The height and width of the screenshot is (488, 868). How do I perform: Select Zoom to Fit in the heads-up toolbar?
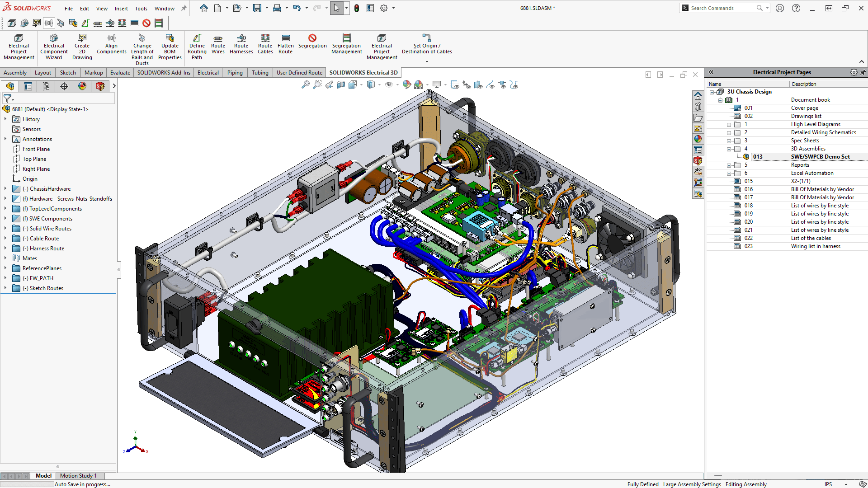pyautogui.click(x=305, y=84)
